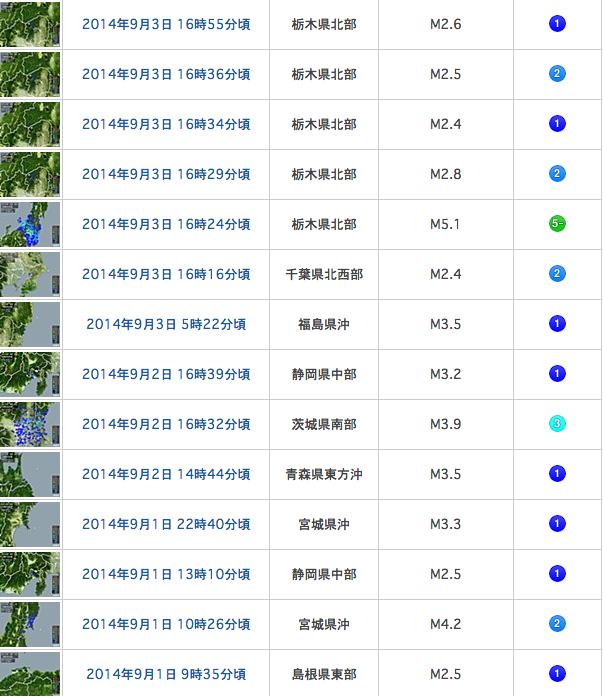
Task: Select 静岡県中部 text in 16時39分 row
Action: 324,374
